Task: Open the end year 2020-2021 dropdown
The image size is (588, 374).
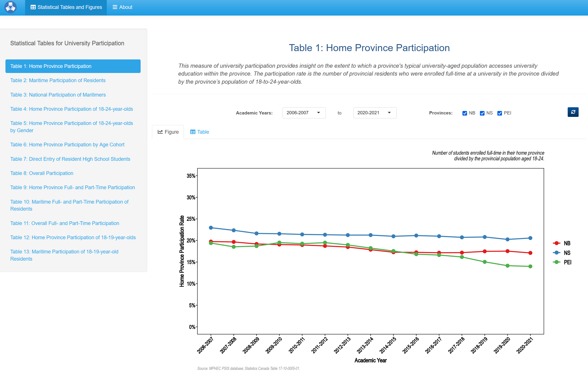Action: click(x=375, y=113)
